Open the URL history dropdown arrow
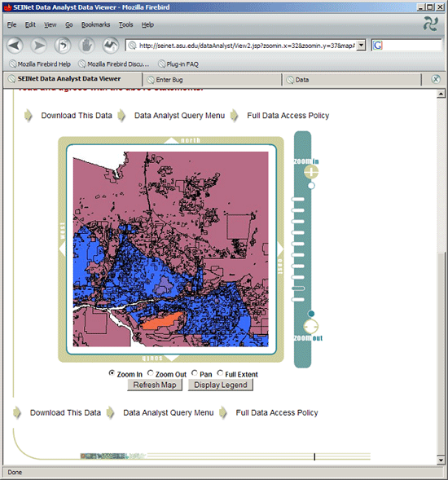 (362, 46)
